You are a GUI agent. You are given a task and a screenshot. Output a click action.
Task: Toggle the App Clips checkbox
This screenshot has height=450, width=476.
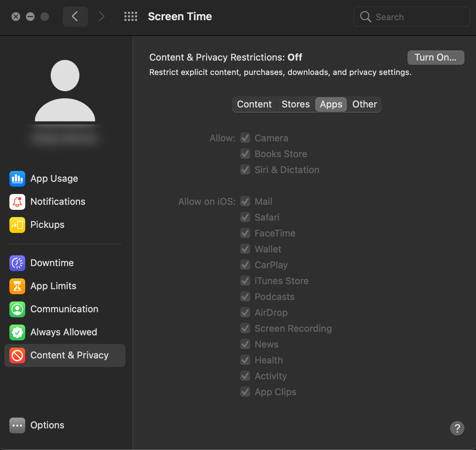point(245,392)
